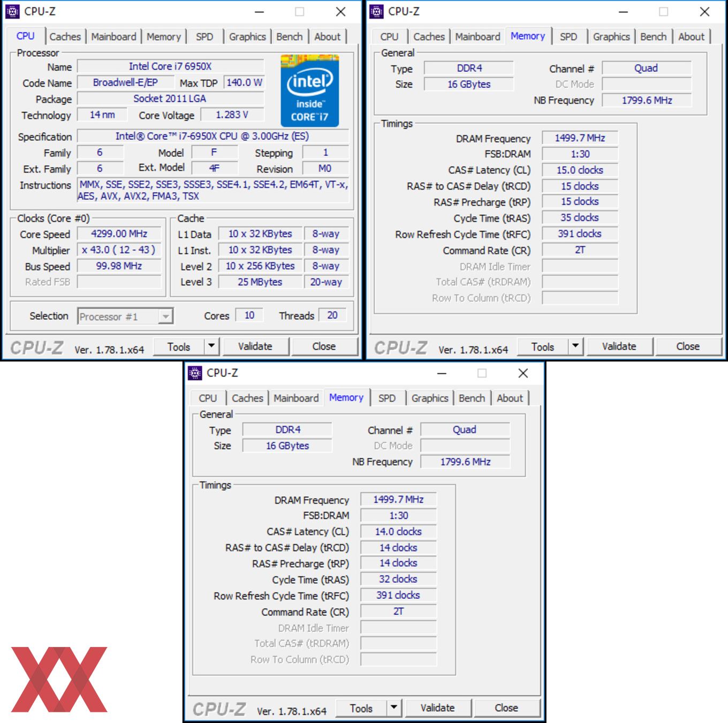The image size is (728, 723).
Task: Click the Max TDP value 140.0 W
Action: [x=244, y=82]
